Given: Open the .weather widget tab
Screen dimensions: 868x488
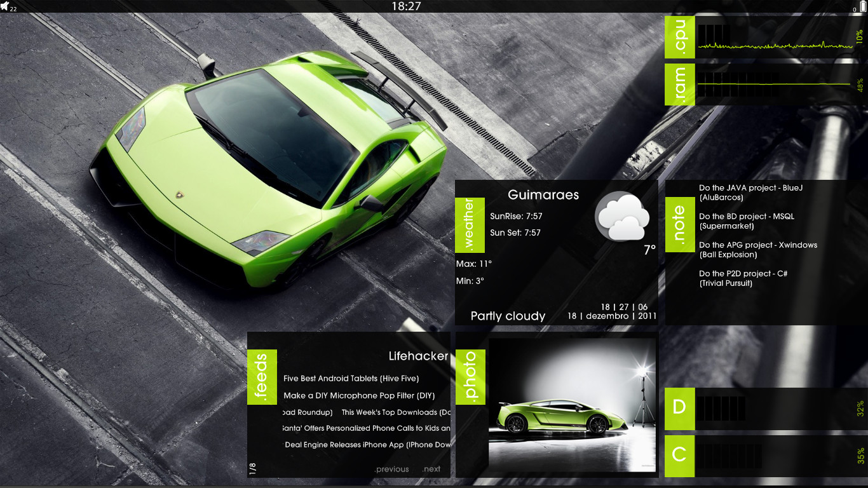Looking at the screenshot, I should [470, 225].
